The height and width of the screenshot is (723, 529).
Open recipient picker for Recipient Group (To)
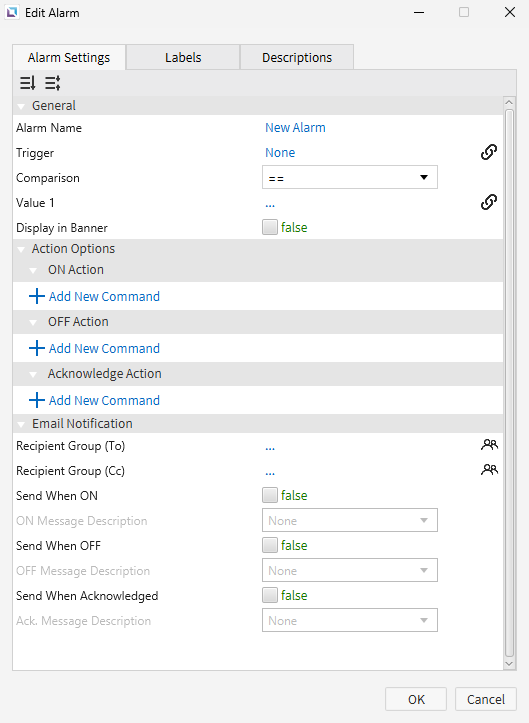click(x=489, y=445)
